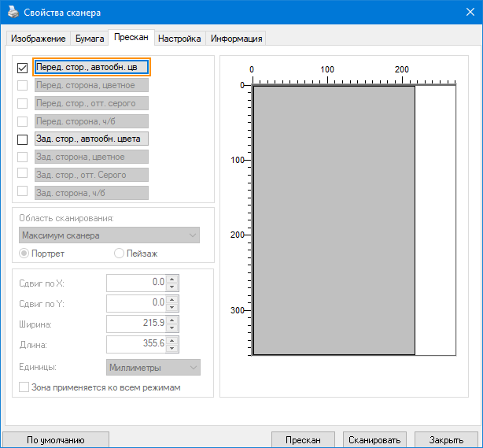The image size is (483, 448).
Task: Toggle the Зад. сторона, цветное checkbox
Action: click(23, 157)
